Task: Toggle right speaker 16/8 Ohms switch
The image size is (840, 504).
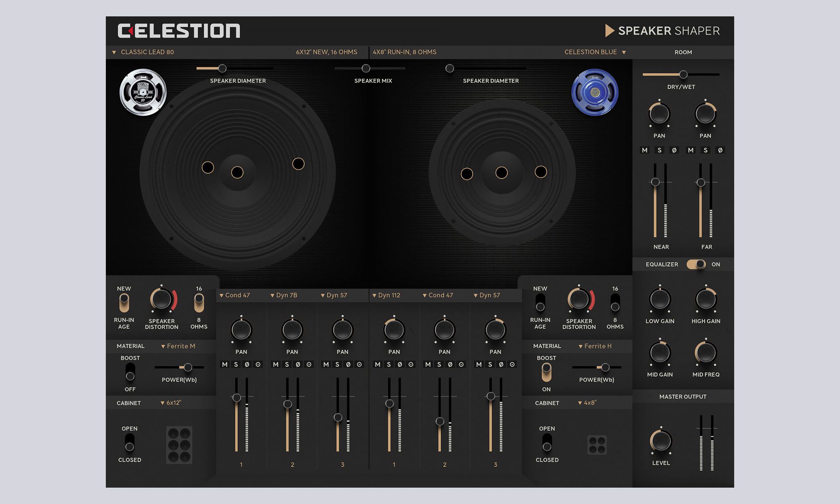Action: [x=615, y=303]
